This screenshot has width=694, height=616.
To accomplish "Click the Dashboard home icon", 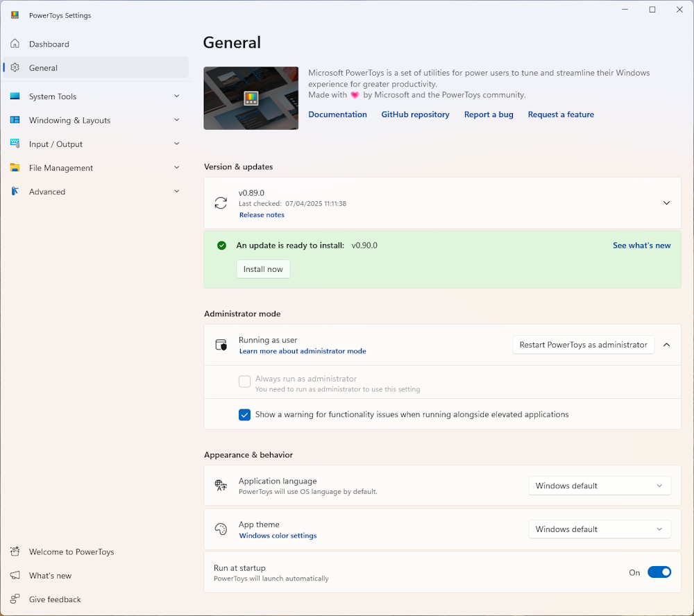I will pyautogui.click(x=15, y=44).
